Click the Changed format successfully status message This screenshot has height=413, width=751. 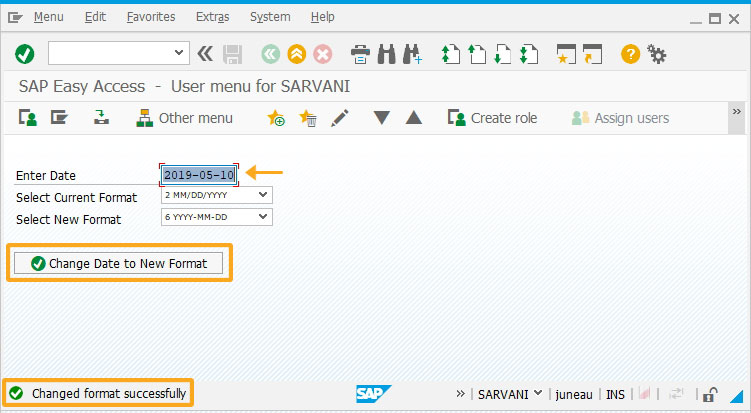click(109, 394)
